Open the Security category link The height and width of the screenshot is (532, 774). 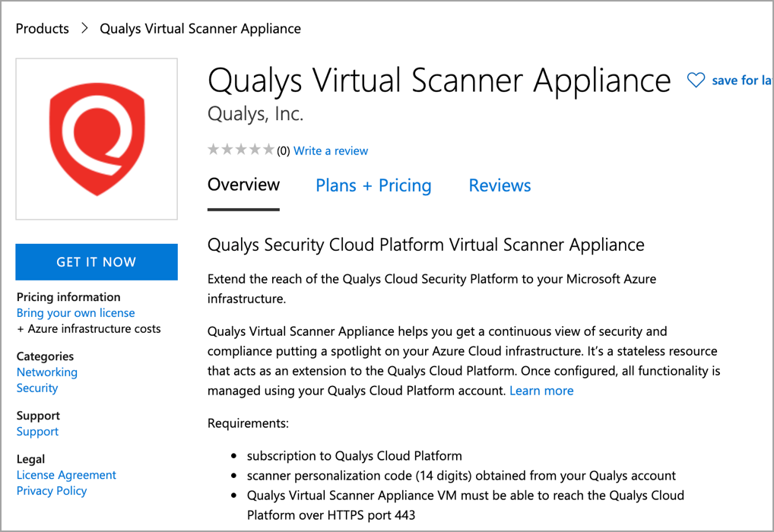pyautogui.click(x=37, y=388)
